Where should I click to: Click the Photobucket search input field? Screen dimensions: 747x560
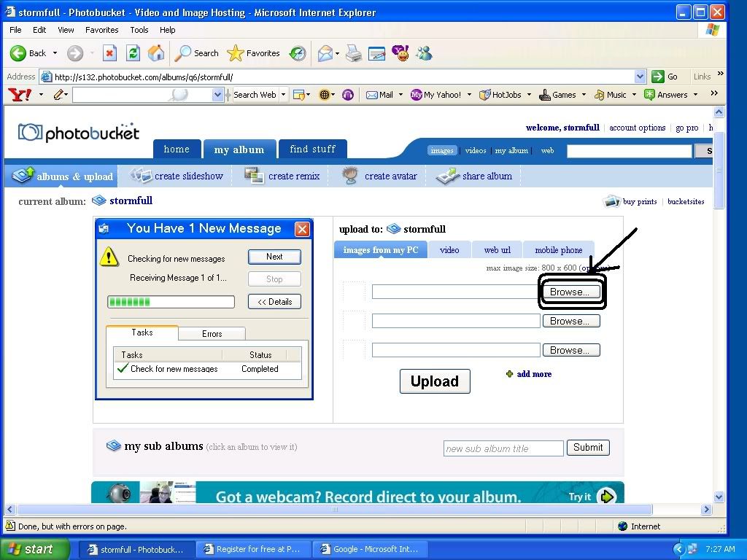point(629,151)
